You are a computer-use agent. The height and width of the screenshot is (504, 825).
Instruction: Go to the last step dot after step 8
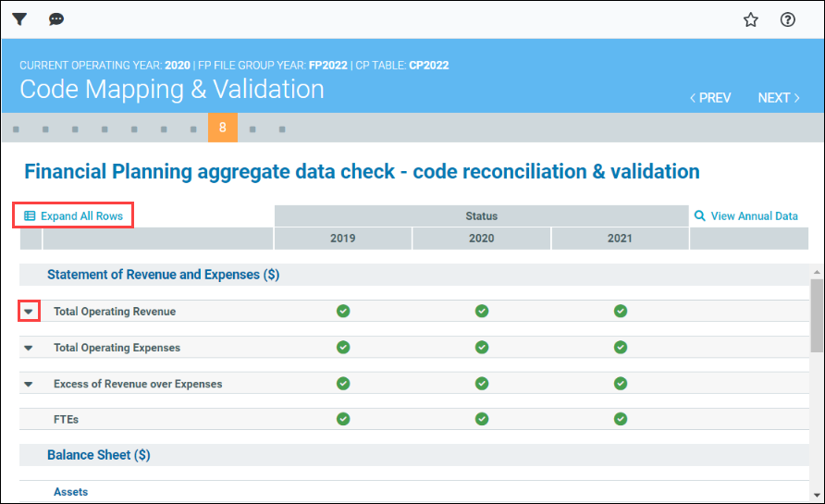click(x=282, y=129)
